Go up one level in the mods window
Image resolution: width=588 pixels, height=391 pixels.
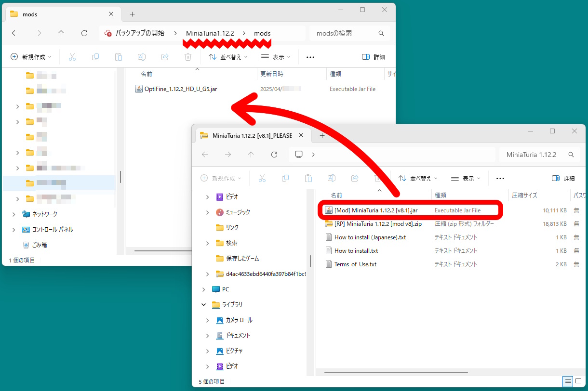pyautogui.click(x=61, y=33)
